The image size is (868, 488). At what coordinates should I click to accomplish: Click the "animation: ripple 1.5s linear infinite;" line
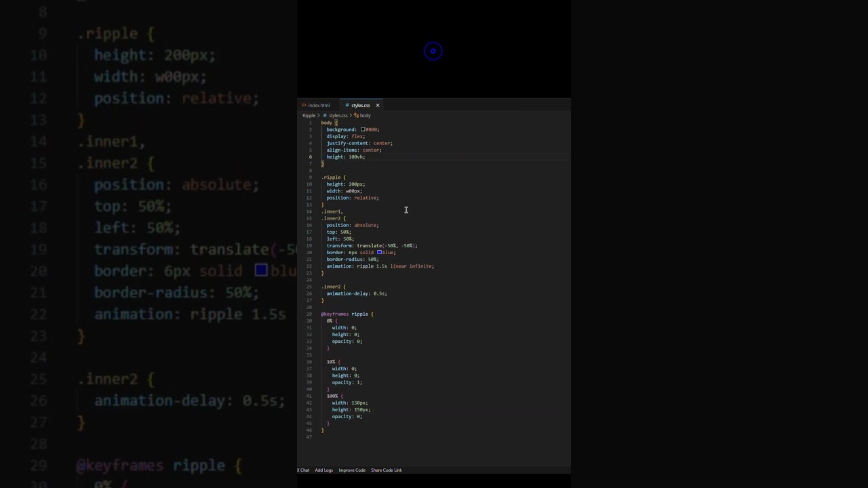tap(380, 266)
